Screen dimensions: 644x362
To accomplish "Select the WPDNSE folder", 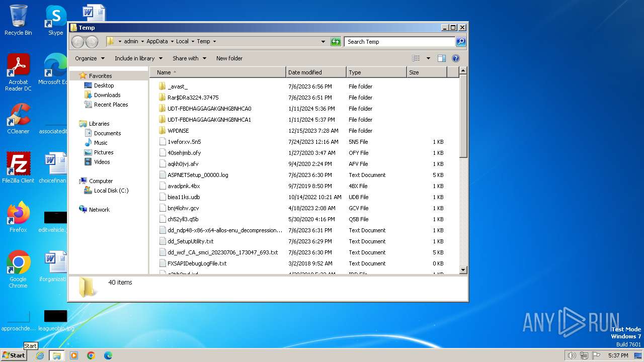I will (x=178, y=131).
